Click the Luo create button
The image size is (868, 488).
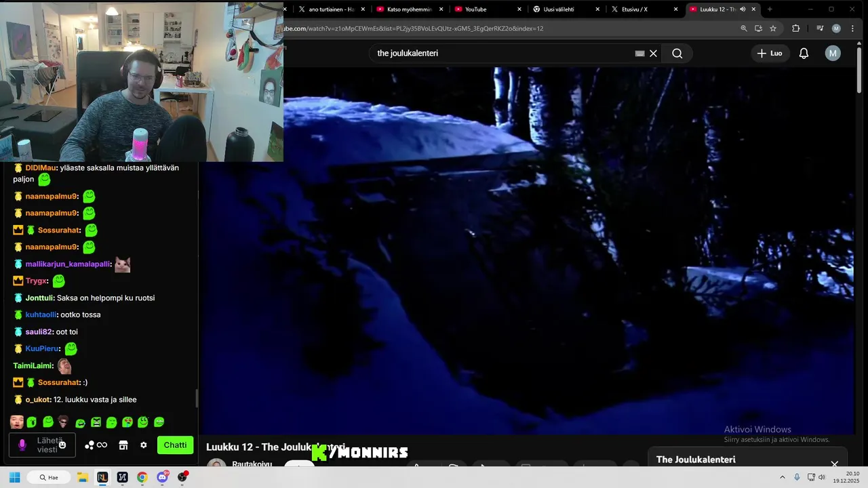coord(770,54)
